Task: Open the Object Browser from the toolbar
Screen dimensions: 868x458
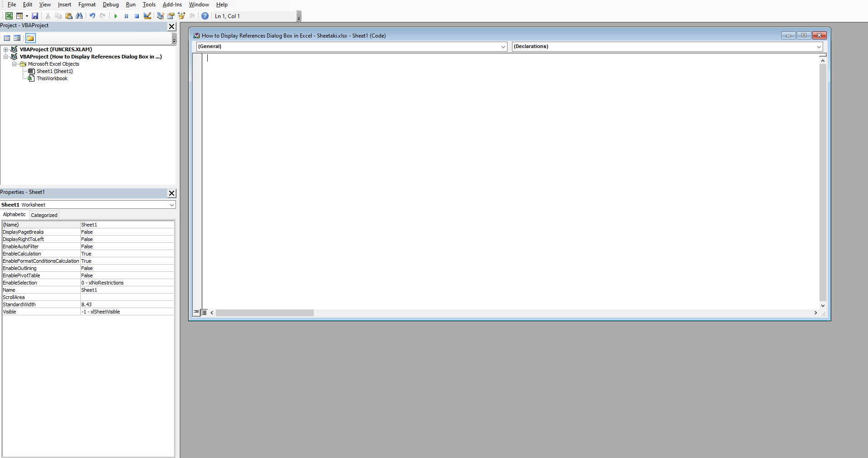Action: 181,16
